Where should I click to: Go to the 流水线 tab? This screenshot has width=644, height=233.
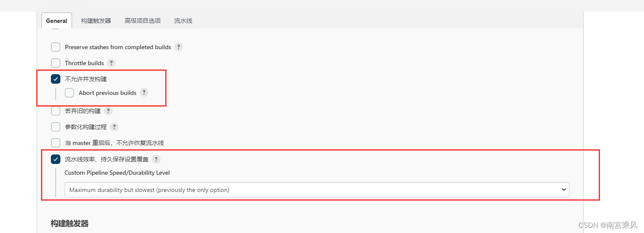pos(183,21)
